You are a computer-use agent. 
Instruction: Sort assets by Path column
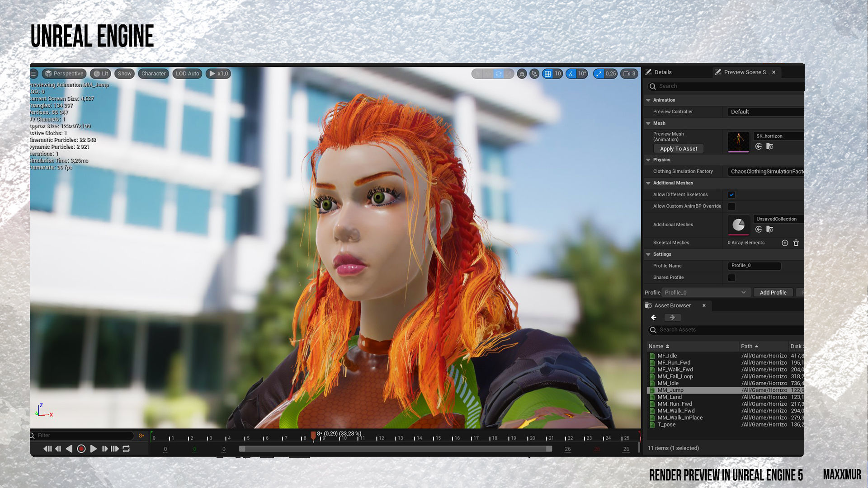(764, 347)
